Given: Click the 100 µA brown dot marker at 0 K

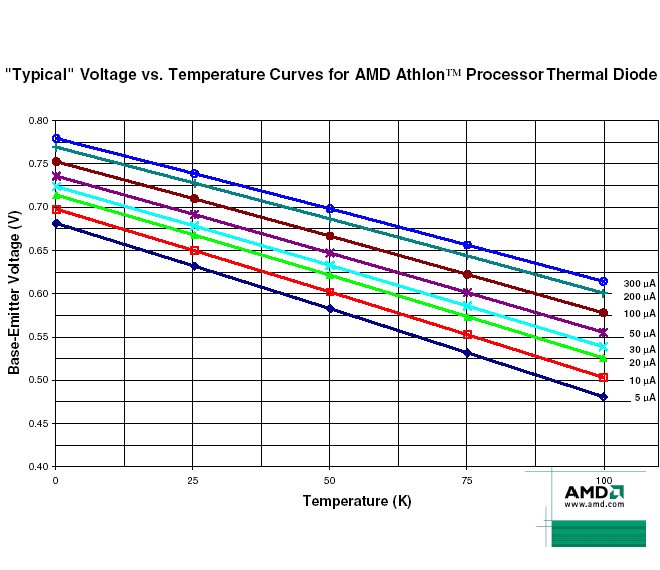Looking at the screenshot, I should point(56,162).
